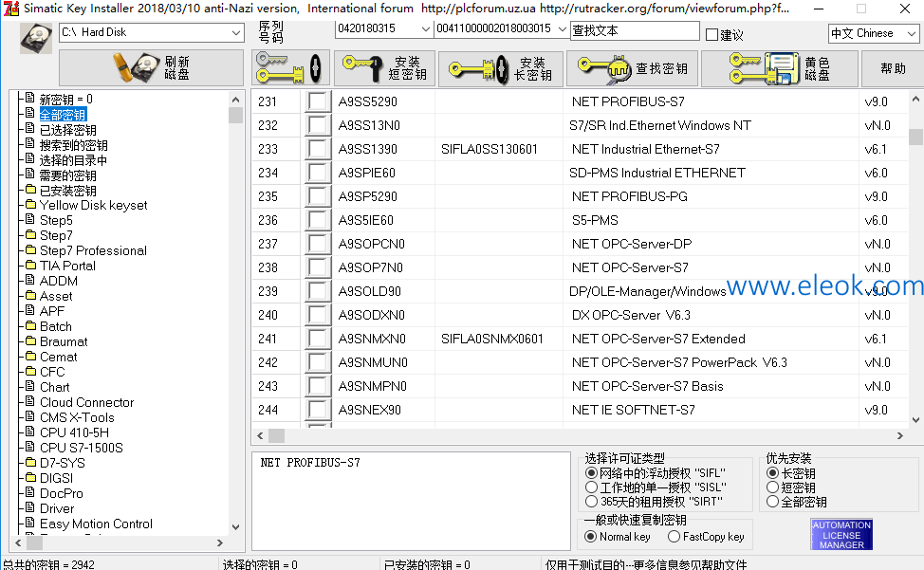Click the description box showing NET PROFIBUS-S7

[x=411, y=501]
